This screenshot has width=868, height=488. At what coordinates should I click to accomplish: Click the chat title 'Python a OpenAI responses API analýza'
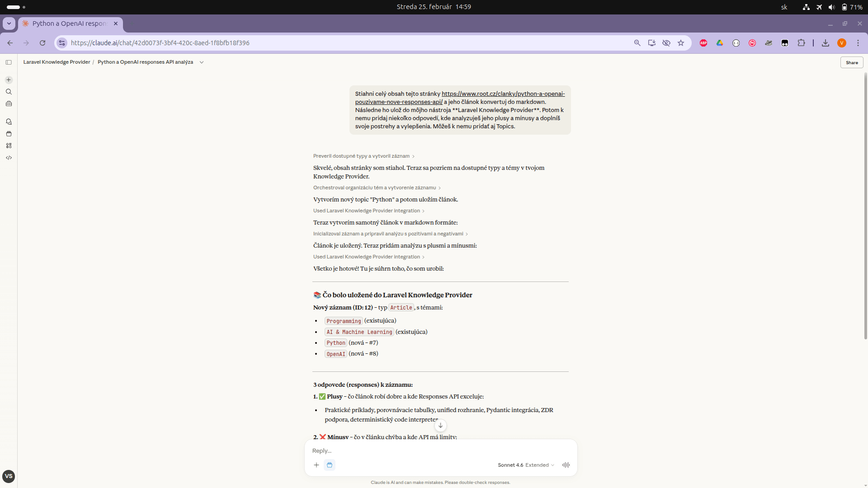145,62
